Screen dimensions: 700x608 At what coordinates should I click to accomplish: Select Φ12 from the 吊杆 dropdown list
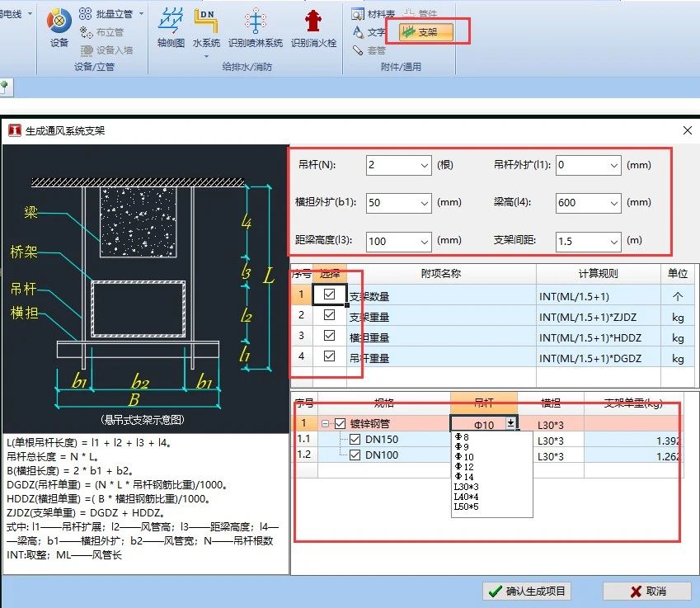(463, 467)
